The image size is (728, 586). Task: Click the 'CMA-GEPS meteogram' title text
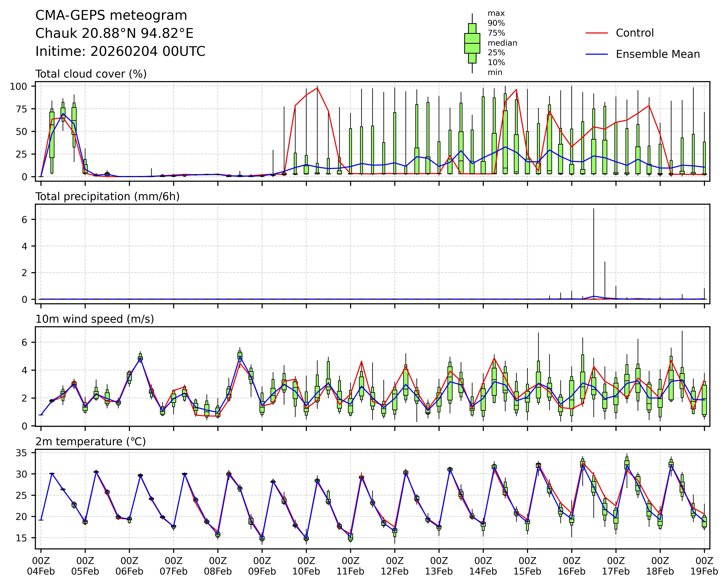111,15
